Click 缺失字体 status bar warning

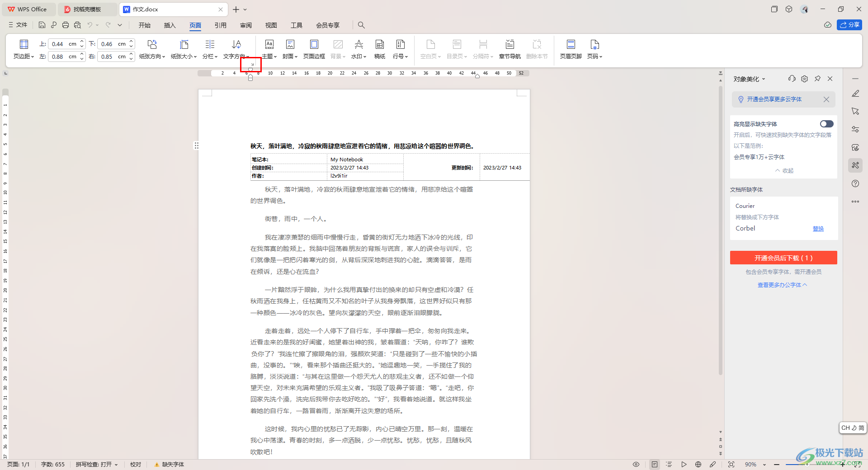pyautogui.click(x=169, y=464)
